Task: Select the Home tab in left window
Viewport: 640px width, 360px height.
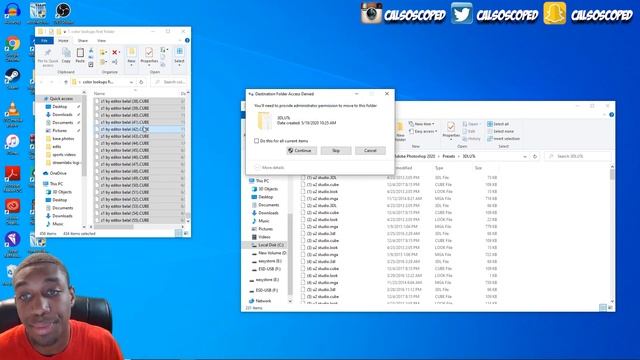Action: (63, 40)
